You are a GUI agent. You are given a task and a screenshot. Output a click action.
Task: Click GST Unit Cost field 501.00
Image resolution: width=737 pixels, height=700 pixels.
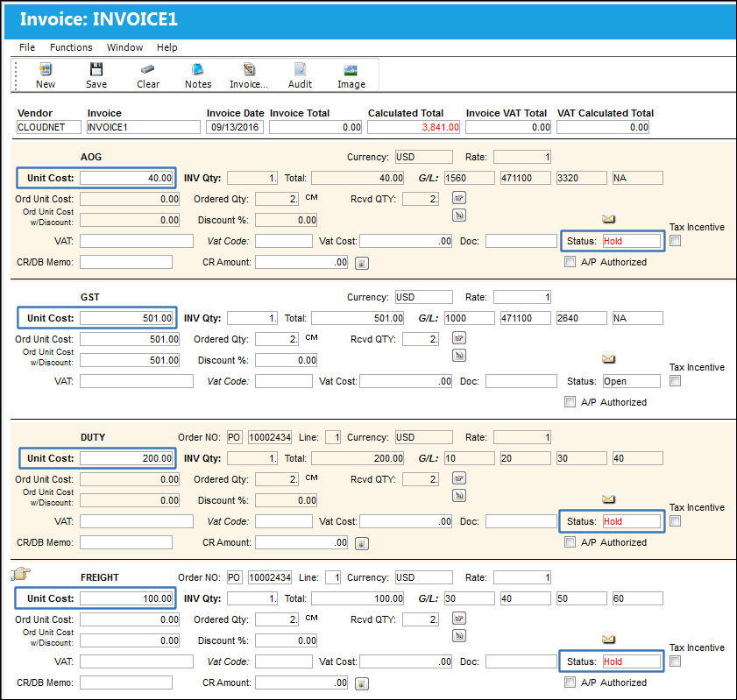pyautogui.click(x=126, y=318)
